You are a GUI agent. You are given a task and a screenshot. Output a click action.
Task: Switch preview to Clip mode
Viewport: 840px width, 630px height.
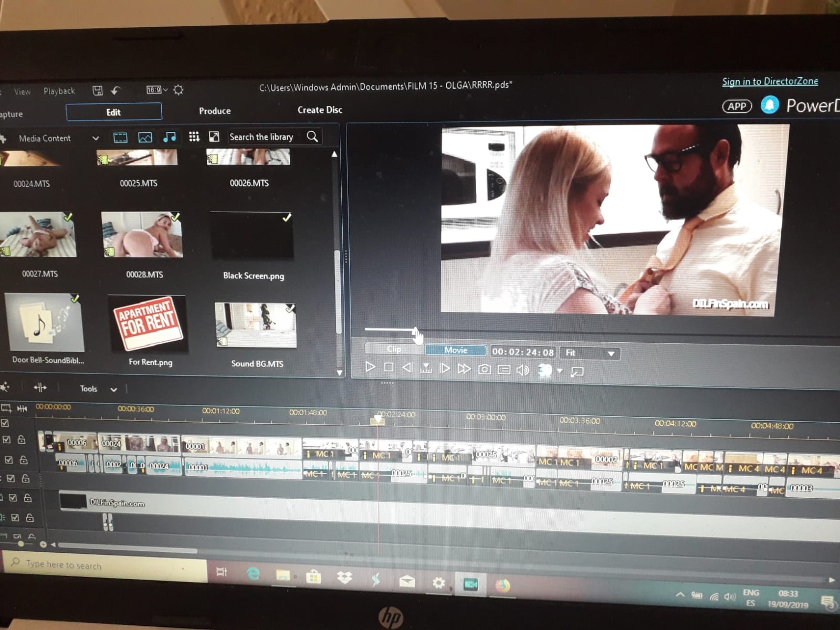point(394,349)
